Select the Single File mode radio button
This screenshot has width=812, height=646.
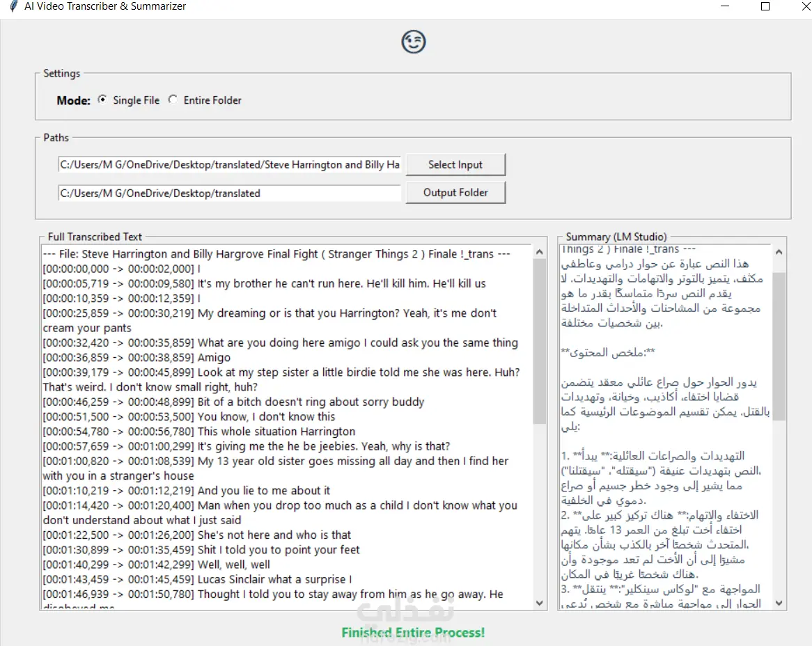[x=102, y=100]
